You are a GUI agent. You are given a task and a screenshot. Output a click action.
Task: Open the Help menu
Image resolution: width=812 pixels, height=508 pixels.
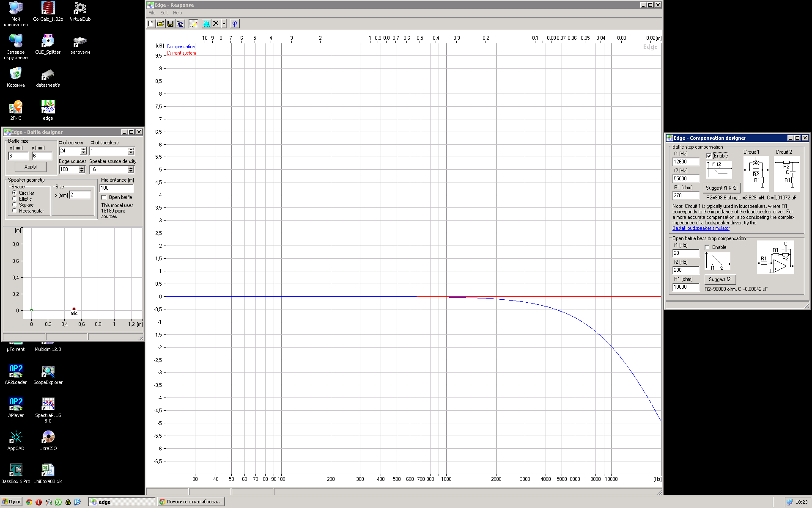177,13
